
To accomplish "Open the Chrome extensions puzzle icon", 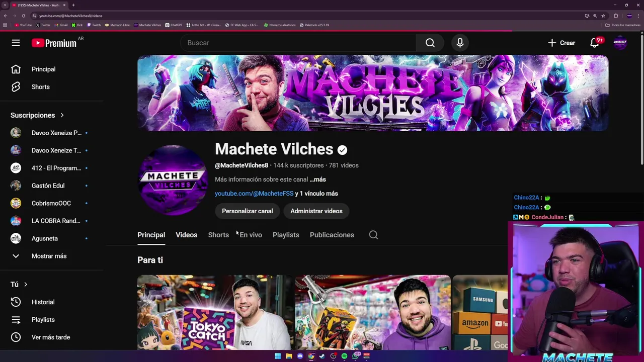I will tap(615, 16).
